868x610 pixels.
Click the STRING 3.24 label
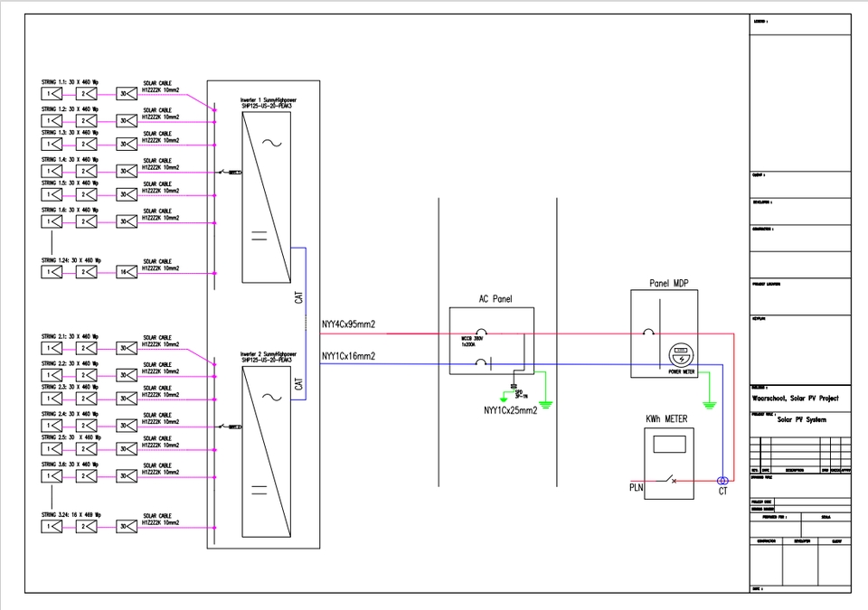[71, 515]
